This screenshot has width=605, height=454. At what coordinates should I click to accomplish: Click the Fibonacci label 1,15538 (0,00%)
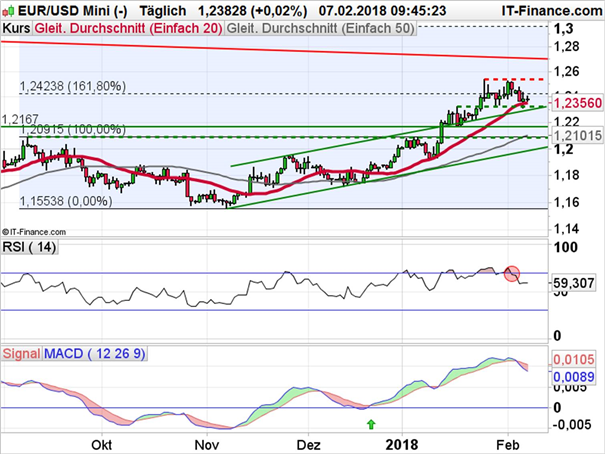66,201
